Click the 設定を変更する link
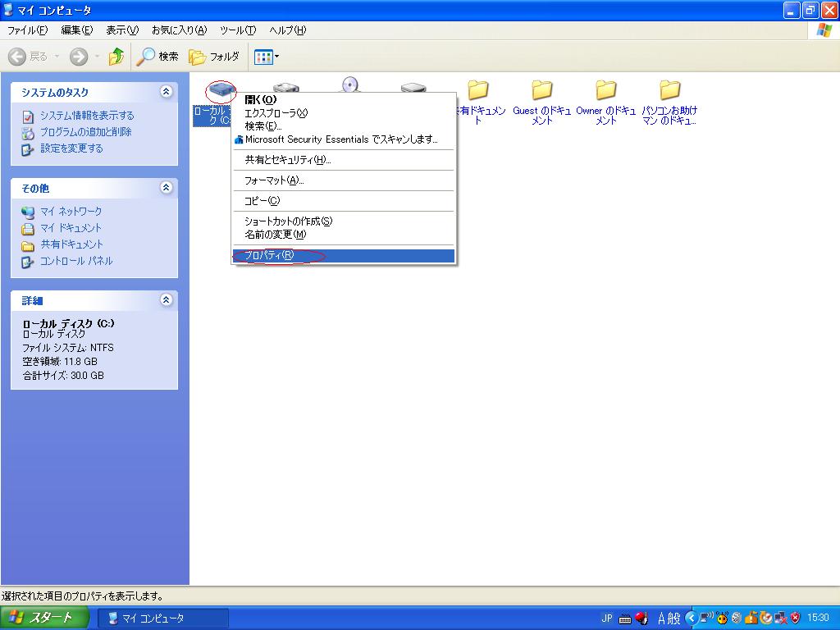This screenshot has width=840, height=630. 72,148
